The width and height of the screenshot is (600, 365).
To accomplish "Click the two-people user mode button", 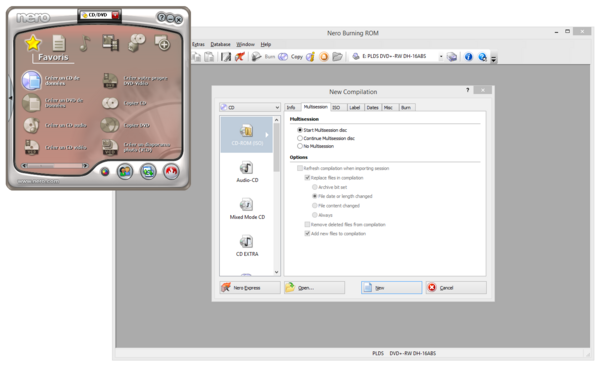I will [x=125, y=171].
